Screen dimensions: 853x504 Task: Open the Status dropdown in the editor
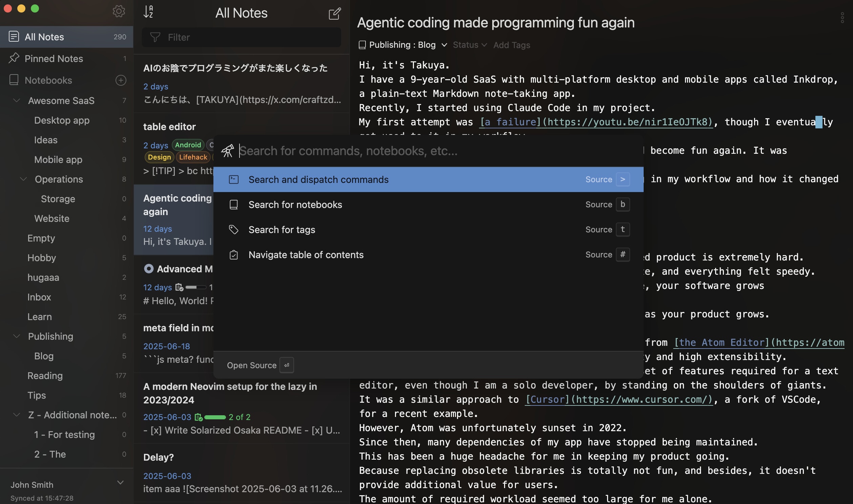coord(470,45)
